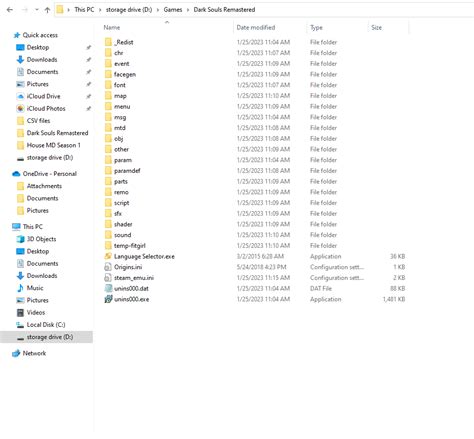The width and height of the screenshot is (474, 439).
Task: Sort by Date modified column header
Action: coord(256,28)
